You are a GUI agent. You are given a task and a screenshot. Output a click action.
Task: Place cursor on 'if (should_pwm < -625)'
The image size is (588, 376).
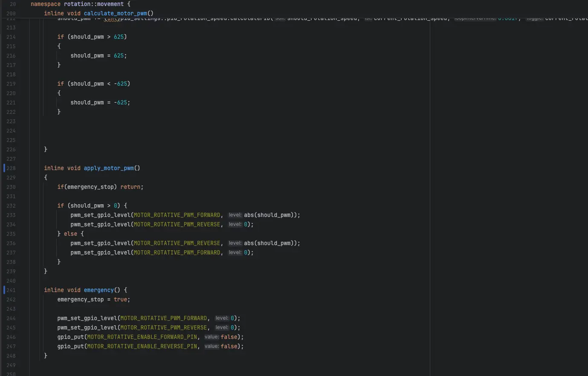pos(94,84)
